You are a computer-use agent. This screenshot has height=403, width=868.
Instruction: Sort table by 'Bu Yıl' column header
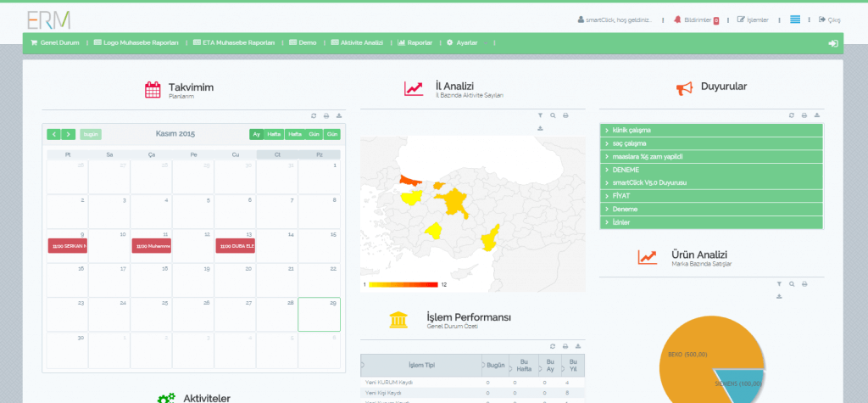(573, 366)
